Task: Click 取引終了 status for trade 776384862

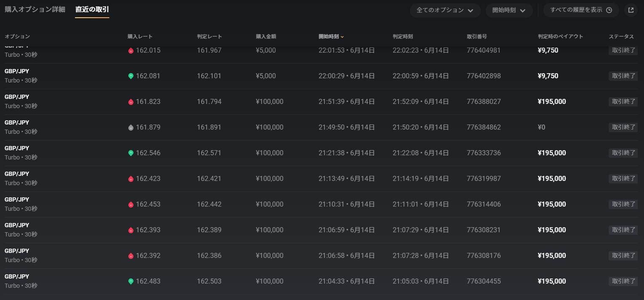Action: 623,127
